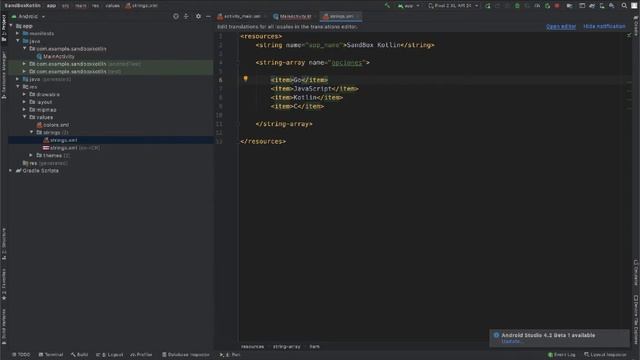Click the green Debug bug icon
The height and width of the screenshot is (360, 640).
click(517, 6)
